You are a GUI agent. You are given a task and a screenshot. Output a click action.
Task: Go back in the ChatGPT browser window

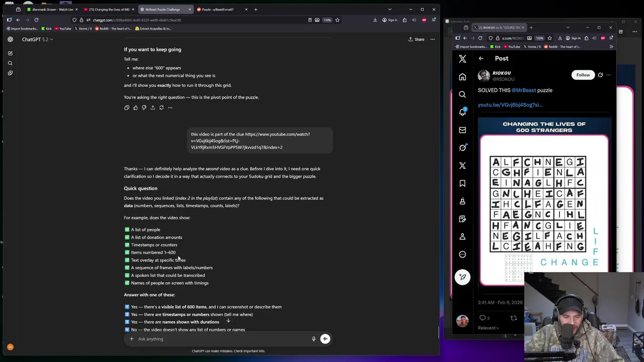18,20
